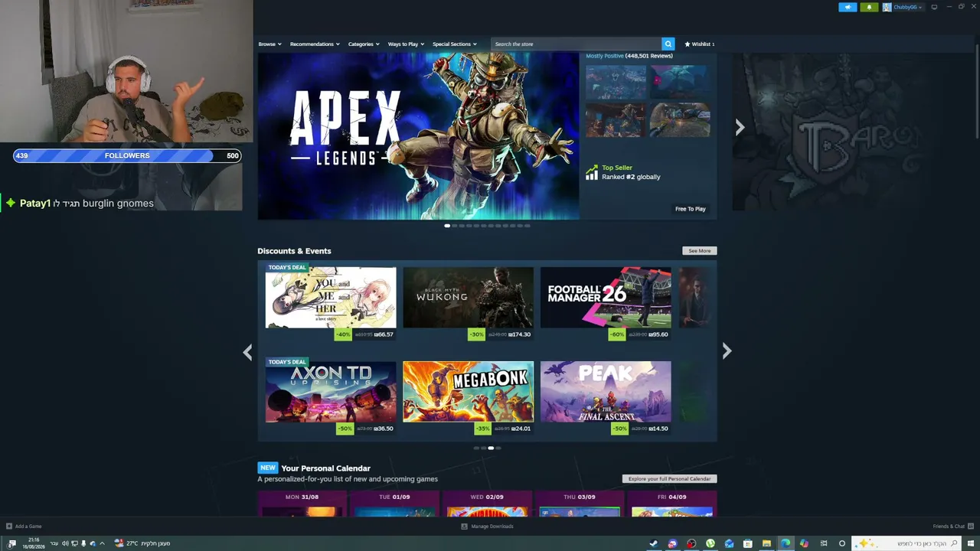Screen dimensions: 980x551
Task: Click the Manage Downloads label
Action: click(492, 527)
